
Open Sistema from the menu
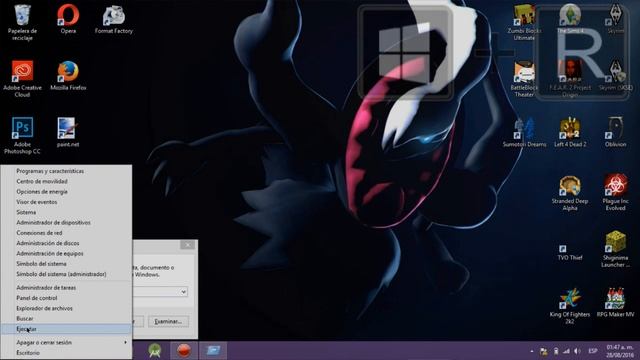tap(66, 212)
